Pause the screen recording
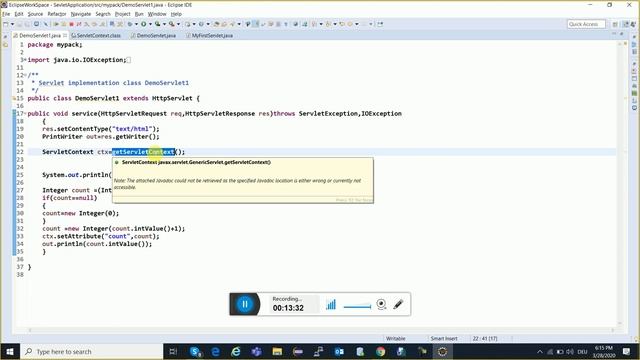640x360 pixels. point(245,304)
